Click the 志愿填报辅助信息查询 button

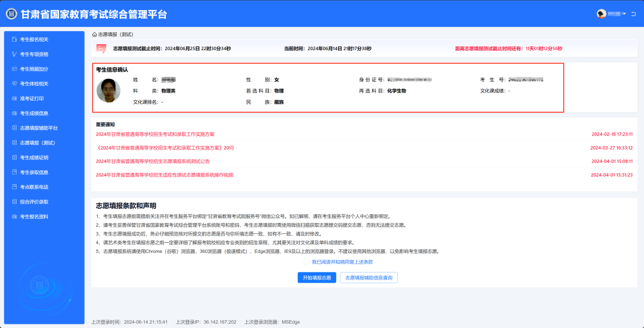pos(369,278)
